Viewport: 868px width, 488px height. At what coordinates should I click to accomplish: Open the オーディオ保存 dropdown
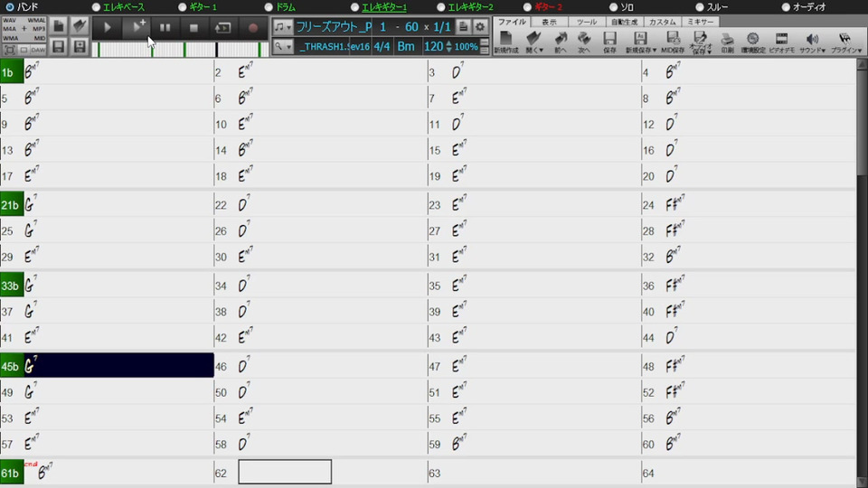tap(700, 42)
